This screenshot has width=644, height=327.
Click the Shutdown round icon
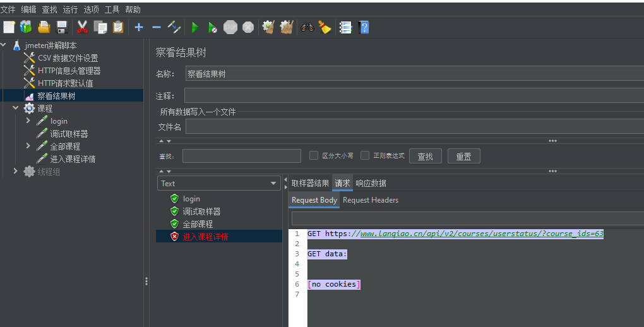248,28
